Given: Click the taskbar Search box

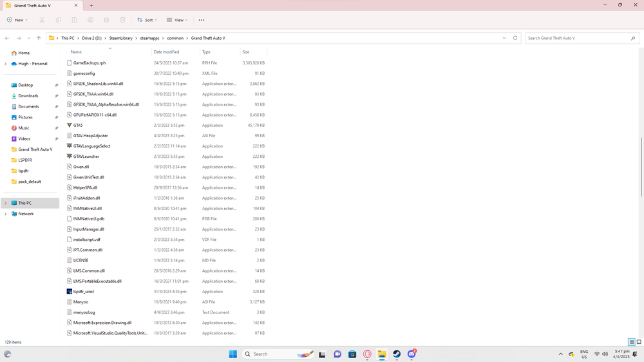Looking at the screenshot, I should click(278, 354).
